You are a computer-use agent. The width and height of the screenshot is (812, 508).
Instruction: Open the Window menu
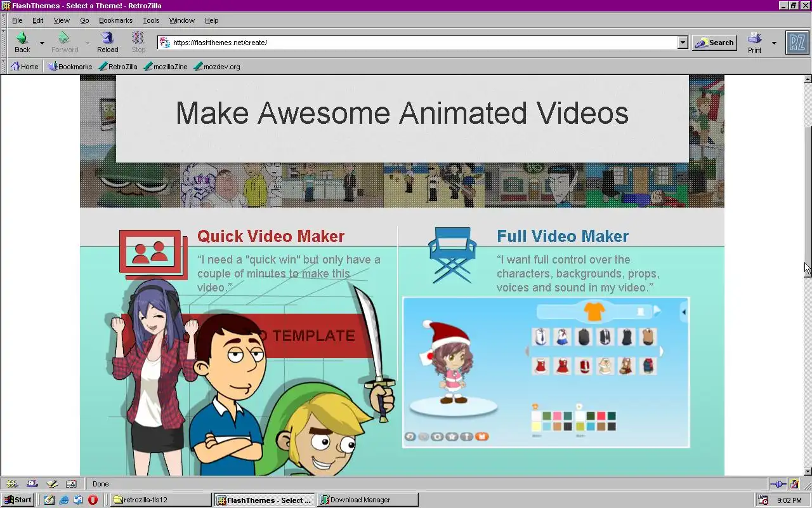coord(182,20)
